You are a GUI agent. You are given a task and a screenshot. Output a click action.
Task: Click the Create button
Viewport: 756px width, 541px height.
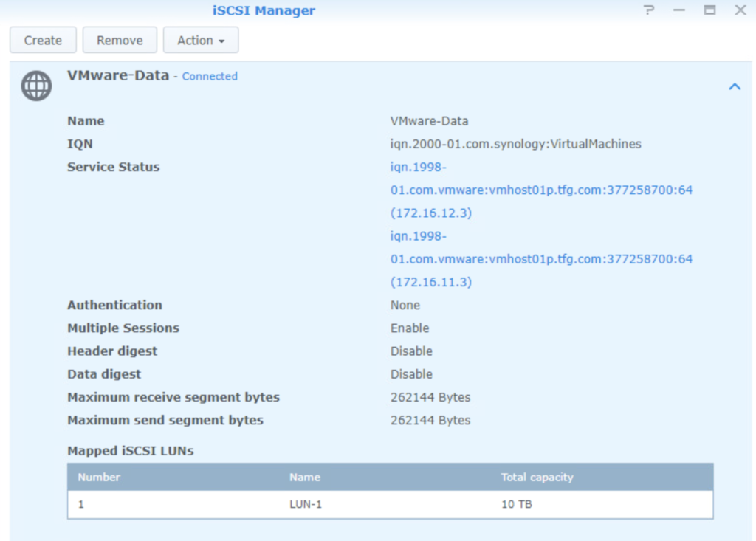click(x=43, y=41)
